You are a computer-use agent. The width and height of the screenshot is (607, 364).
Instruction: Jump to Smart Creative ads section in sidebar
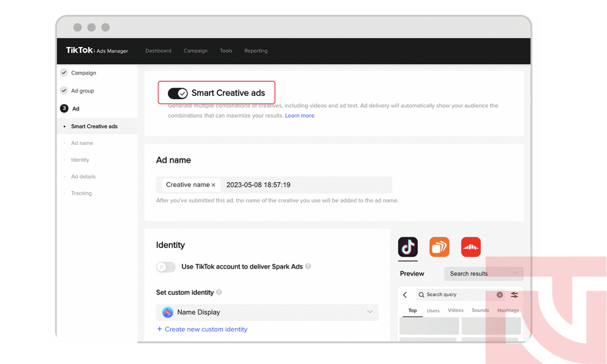94,126
